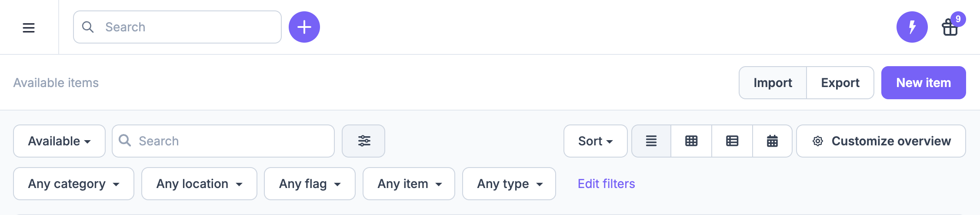Viewport: 980px width, 215px height.
Task: Switch to calendar view layout
Action: click(772, 141)
